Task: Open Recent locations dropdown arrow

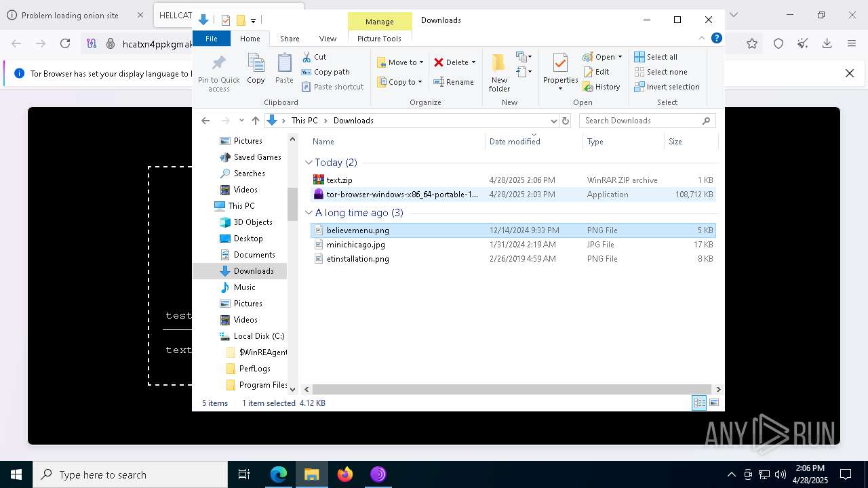Action: coord(241,121)
